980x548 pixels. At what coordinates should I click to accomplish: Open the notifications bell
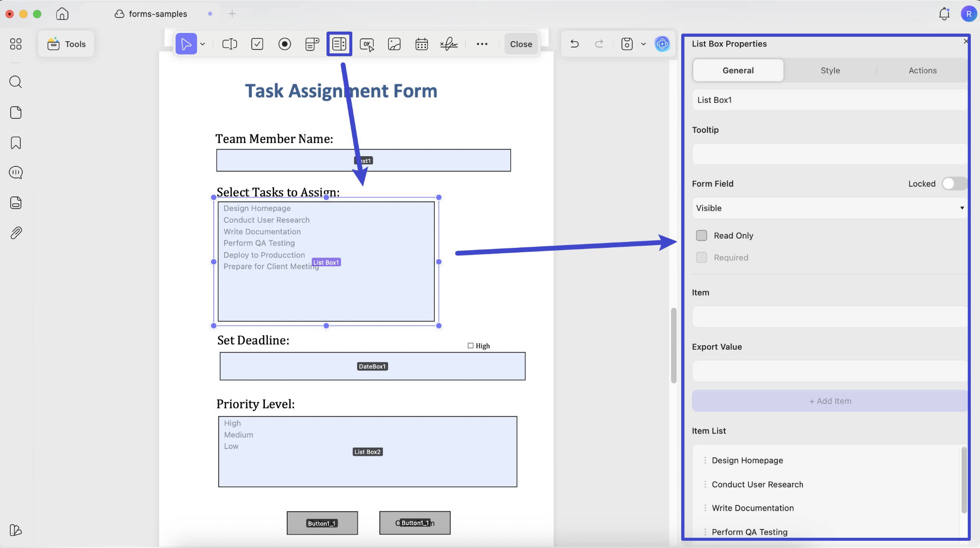(x=944, y=14)
